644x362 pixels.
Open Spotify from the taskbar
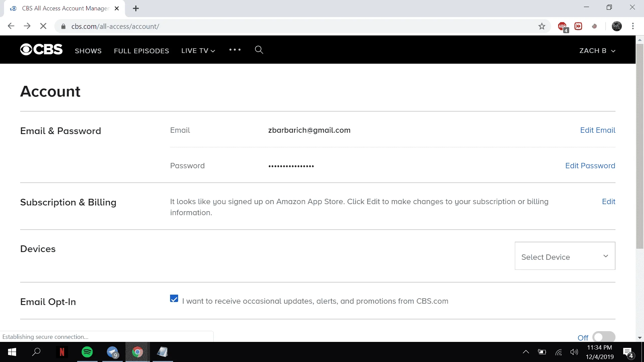(87, 352)
